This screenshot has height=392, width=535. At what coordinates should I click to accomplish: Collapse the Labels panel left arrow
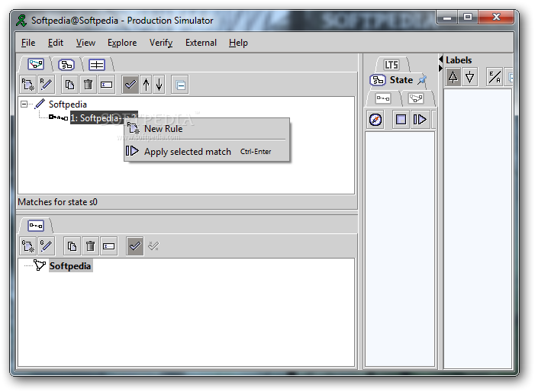[x=441, y=59]
